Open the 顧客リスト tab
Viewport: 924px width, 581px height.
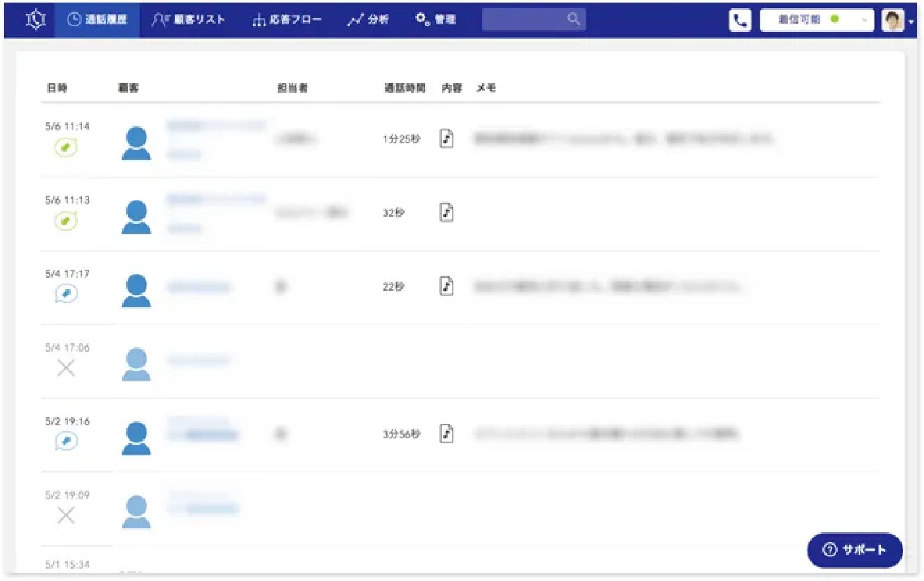(188, 20)
